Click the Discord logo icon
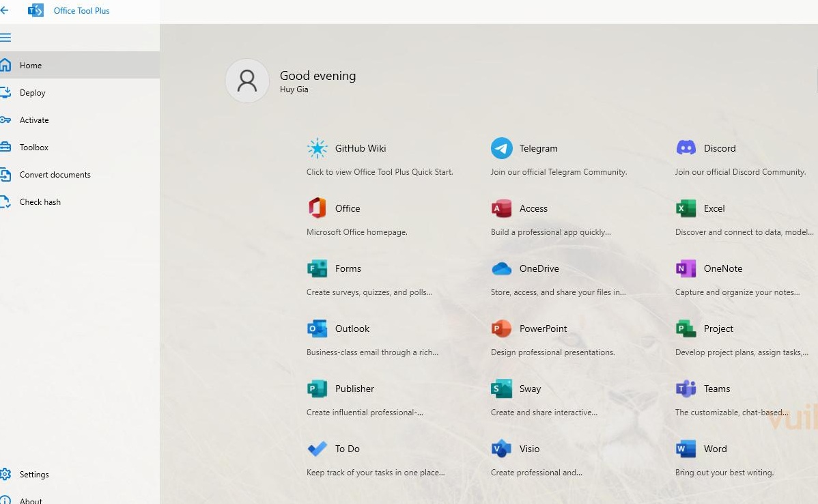The height and width of the screenshot is (504, 818). (x=686, y=148)
